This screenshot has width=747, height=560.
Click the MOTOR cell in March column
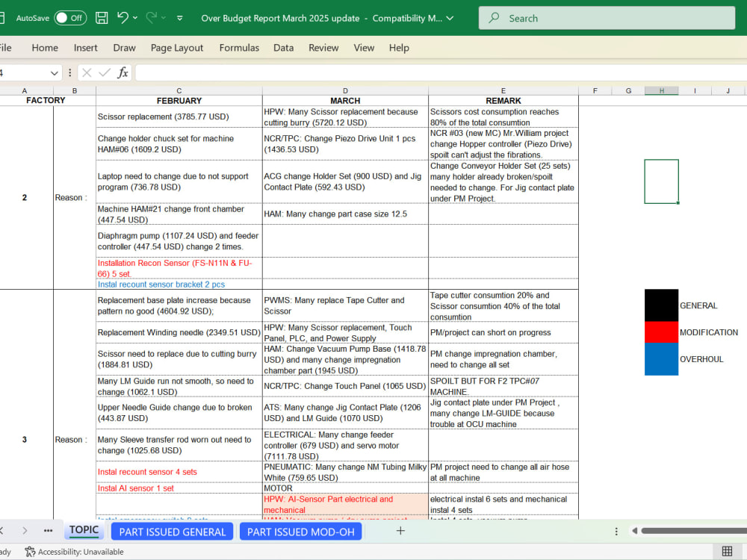345,488
